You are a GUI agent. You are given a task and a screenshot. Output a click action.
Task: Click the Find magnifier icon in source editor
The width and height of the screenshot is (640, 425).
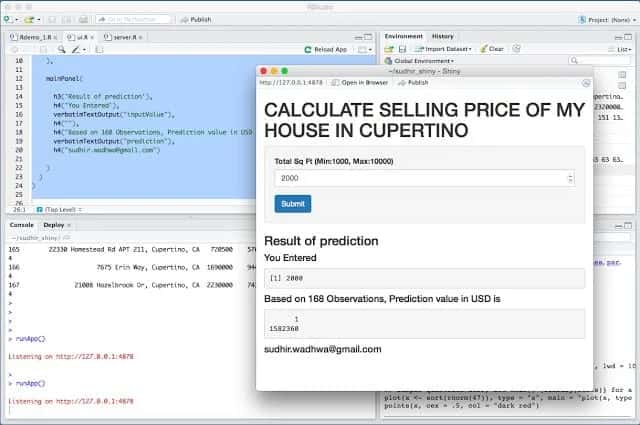[x=61, y=49]
